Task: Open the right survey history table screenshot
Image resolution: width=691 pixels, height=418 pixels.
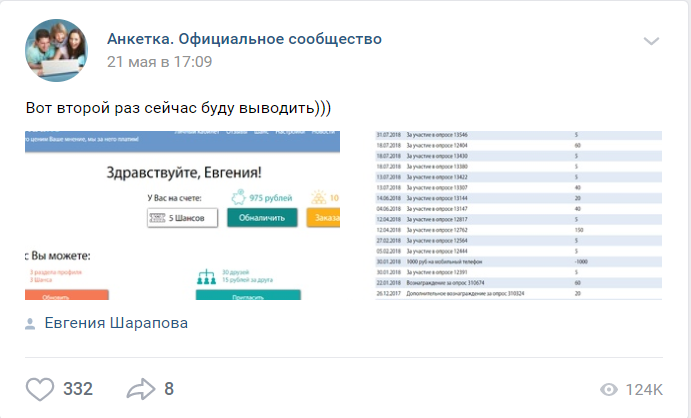Action: 519,215
